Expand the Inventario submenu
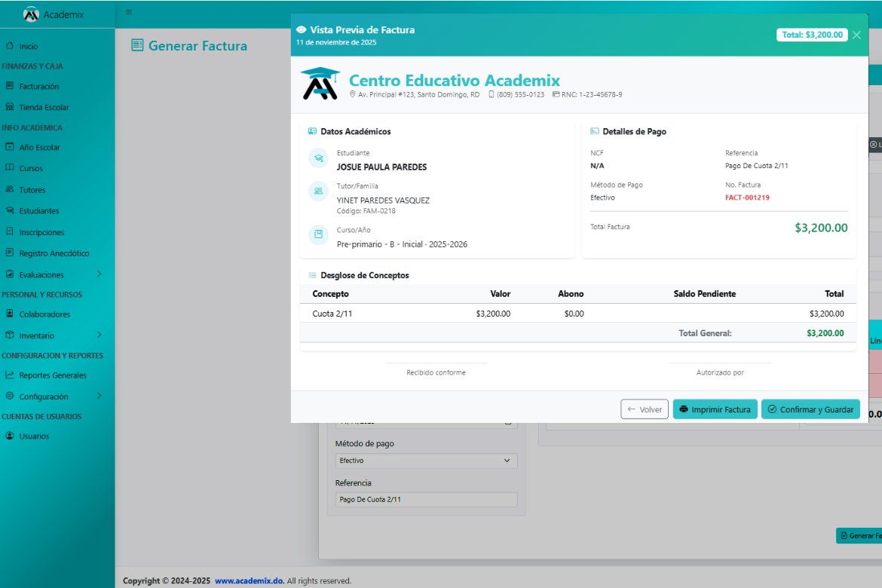Image resolution: width=882 pixels, height=588 pixels. tap(99, 335)
